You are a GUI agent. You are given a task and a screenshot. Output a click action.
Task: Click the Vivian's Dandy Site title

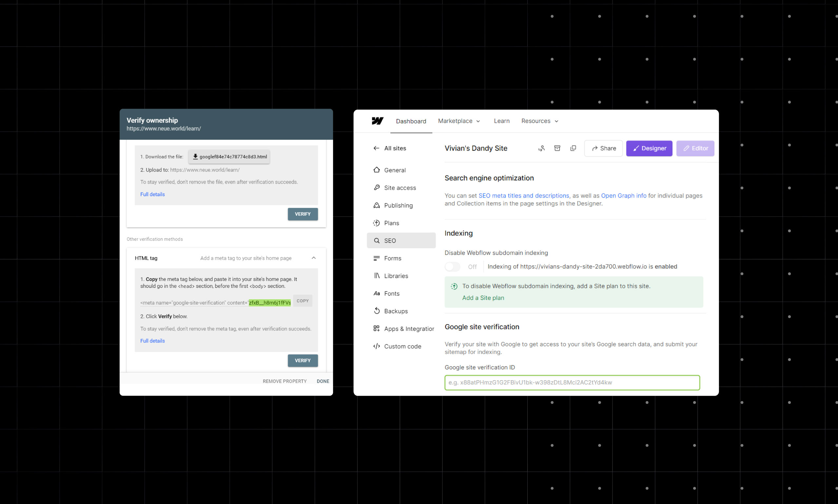click(476, 148)
